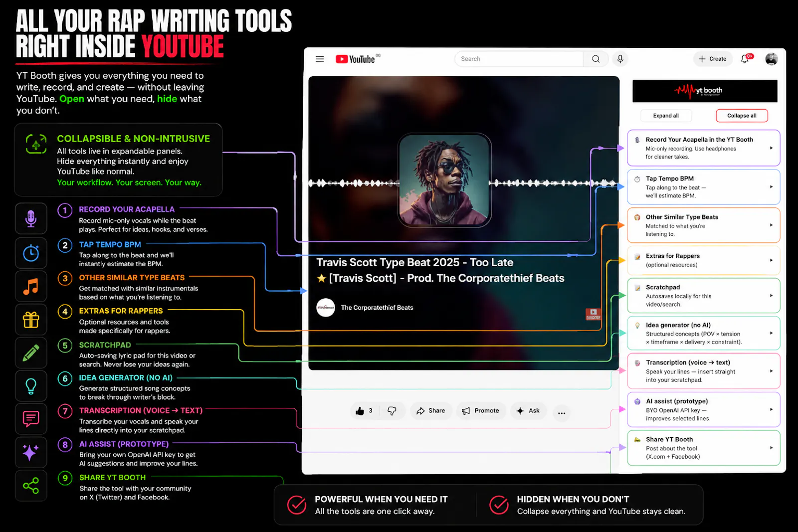The width and height of the screenshot is (798, 532).
Task: Click the heading SHARE YT BOOTH
Action: [113, 478]
